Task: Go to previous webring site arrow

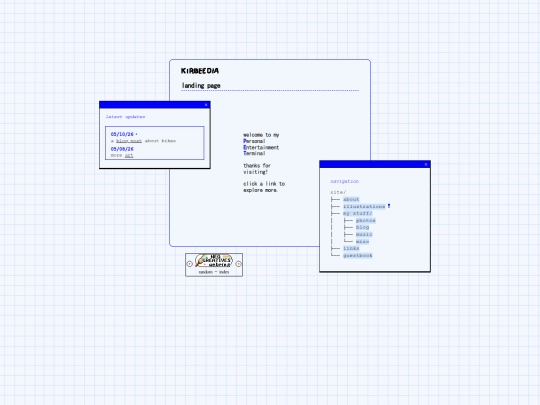Action: click(x=189, y=264)
